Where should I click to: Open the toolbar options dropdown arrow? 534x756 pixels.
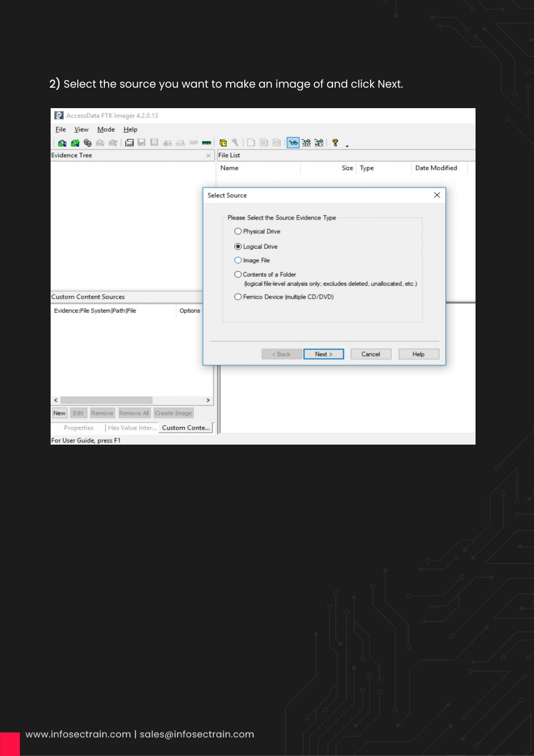347,146
